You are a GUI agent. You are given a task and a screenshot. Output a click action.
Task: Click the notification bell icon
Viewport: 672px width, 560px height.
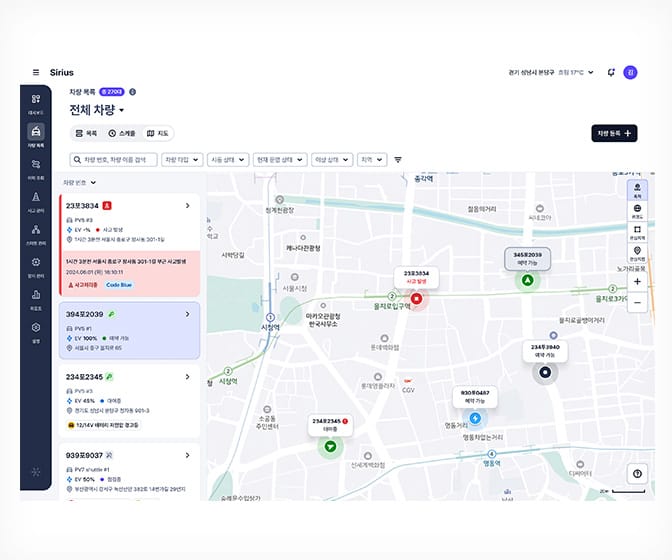coord(611,72)
